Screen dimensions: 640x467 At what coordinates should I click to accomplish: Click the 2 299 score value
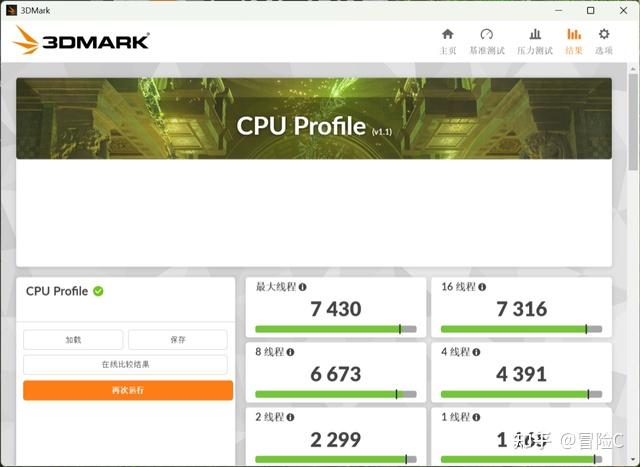[336, 440]
